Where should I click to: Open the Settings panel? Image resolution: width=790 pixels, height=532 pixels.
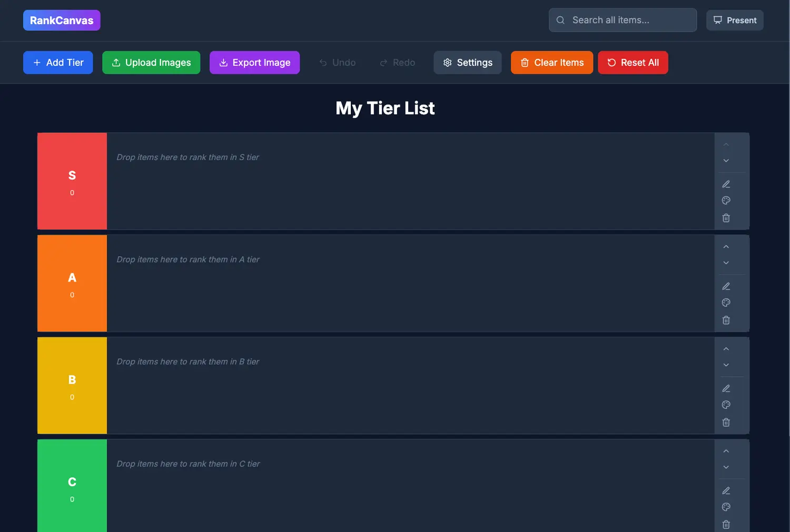pyautogui.click(x=467, y=63)
